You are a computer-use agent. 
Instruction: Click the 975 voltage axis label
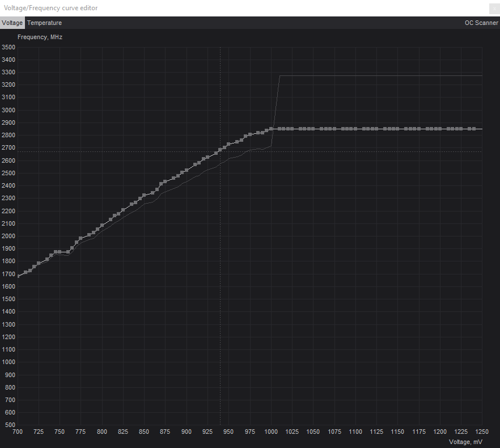pyautogui.click(x=249, y=432)
